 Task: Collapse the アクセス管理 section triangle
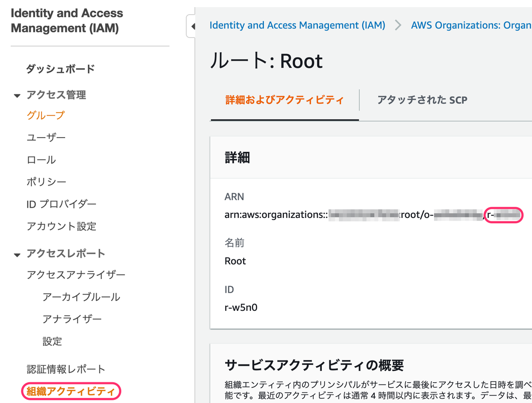17,96
